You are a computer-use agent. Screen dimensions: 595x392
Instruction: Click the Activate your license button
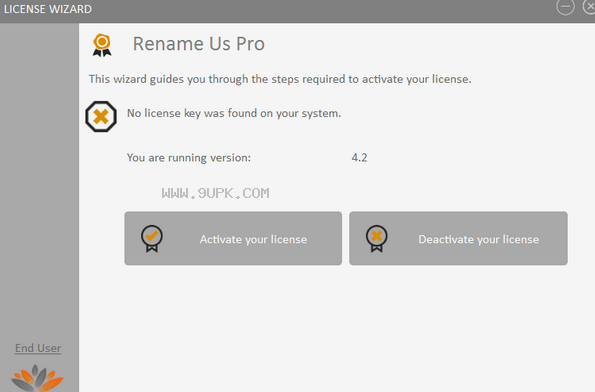click(233, 238)
